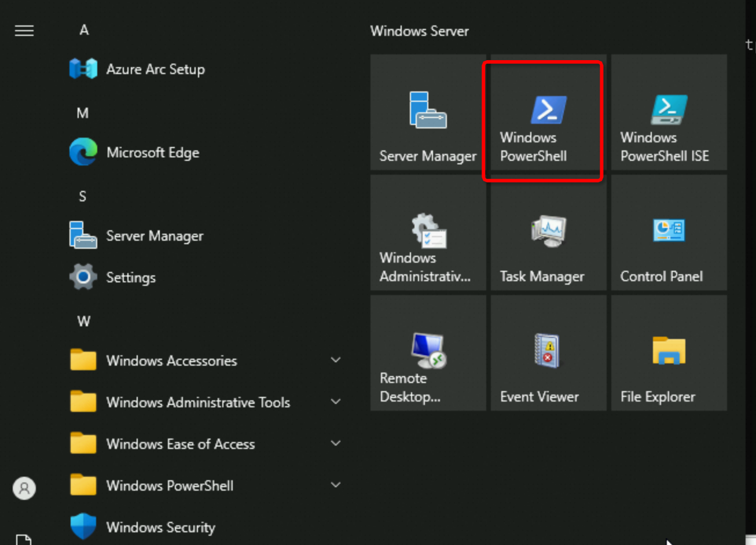This screenshot has width=756, height=545.
Task: Open the Event Viewer tile
Action: (x=549, y=353)
